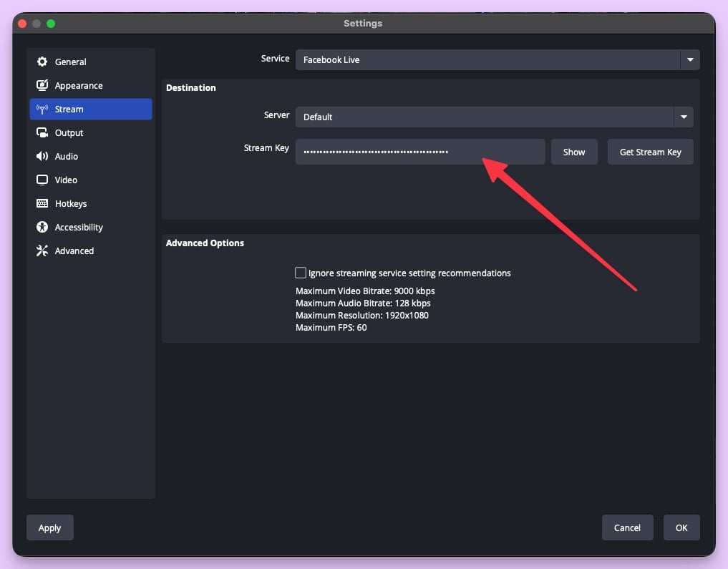
Task: Click the Video monitor icon
Action: [42, 180]
